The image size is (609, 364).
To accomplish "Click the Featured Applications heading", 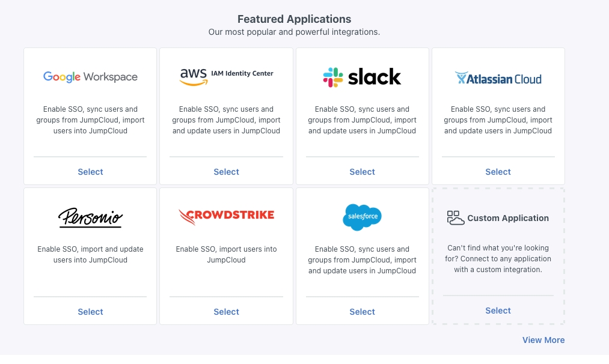I will point(294,19).
